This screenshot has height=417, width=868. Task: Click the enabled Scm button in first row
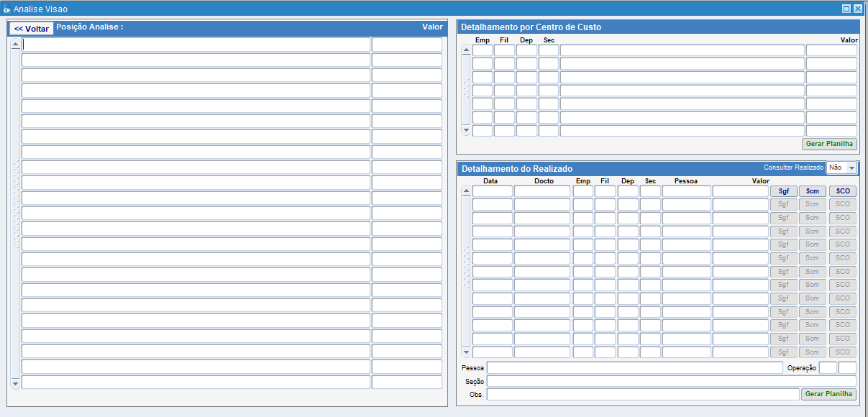coord(812,191)
